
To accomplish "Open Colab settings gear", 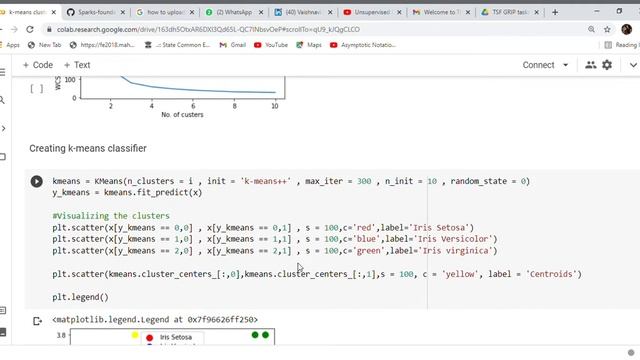I will [607, 65].
